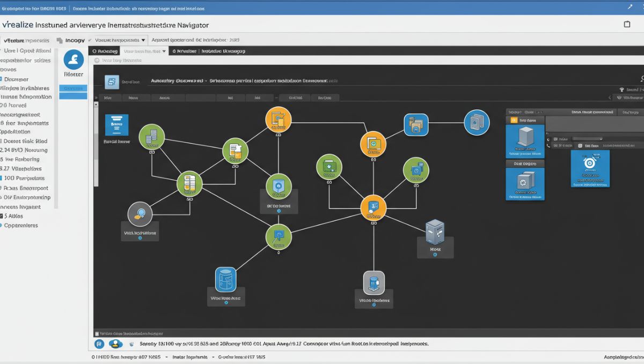Select the Oppenleres item in left sidebar
This screenshot has height=364, width=644.
tap(21, 225)
